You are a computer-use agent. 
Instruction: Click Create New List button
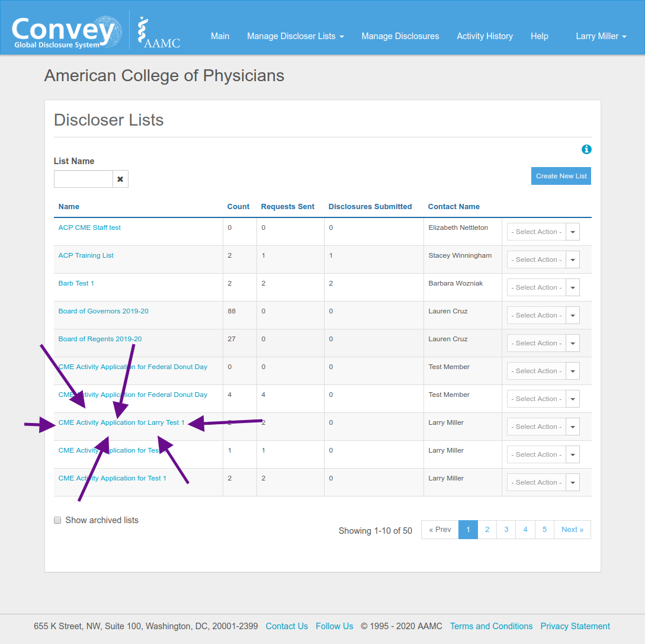(x=561, y=176)
